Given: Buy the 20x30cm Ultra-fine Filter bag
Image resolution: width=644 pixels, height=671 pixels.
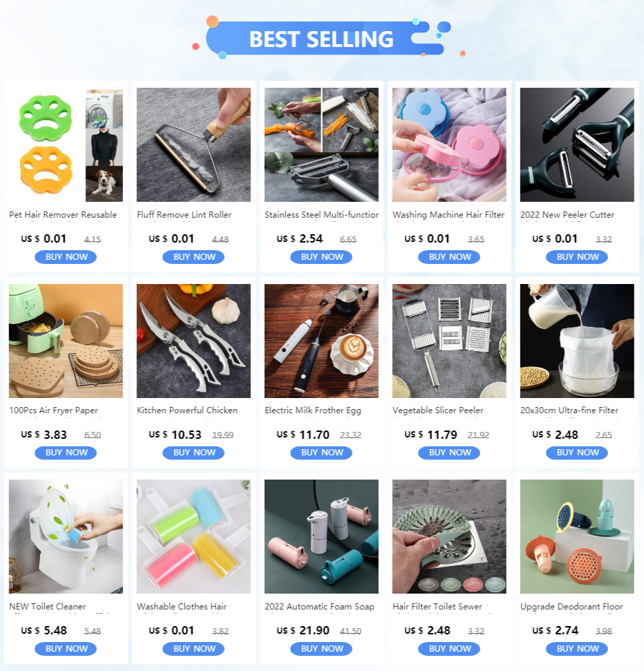Looking at the screenshot, I should [577, 453].
